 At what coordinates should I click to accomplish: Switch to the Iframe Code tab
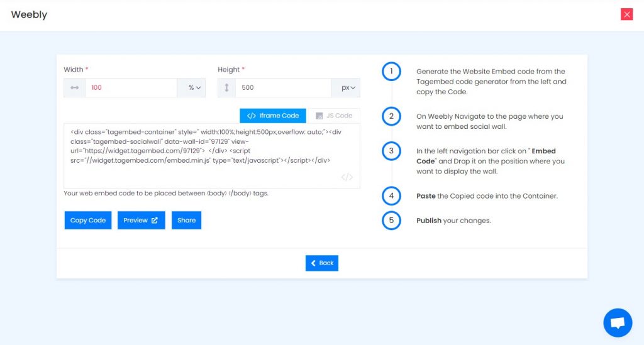coord(273,116)
